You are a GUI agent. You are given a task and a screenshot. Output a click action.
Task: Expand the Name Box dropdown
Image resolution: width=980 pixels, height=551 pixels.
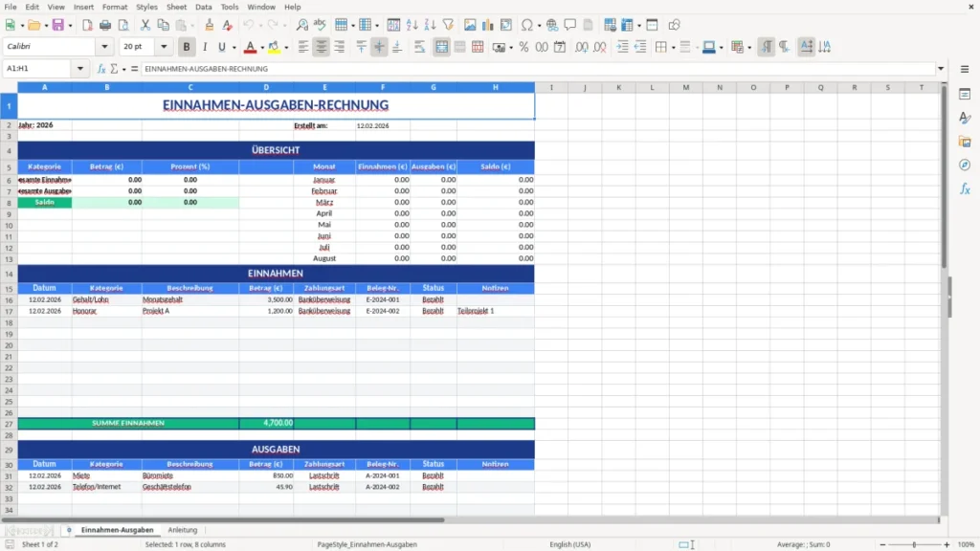(x=80, y=69)
